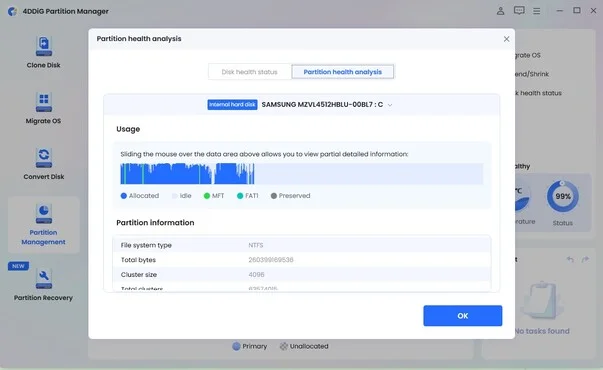
Task: Click the 99% Status gauge
Action: tap(563, 197)
